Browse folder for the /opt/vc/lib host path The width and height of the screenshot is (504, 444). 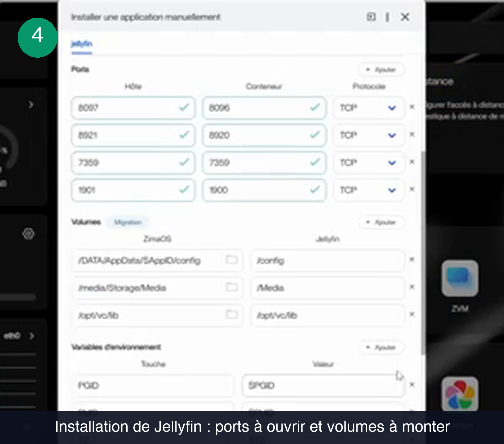click(x=232, y=315)
